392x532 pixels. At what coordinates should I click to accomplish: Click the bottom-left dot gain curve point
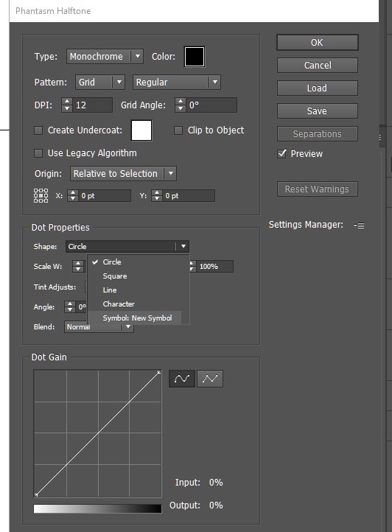click(36, 494)
